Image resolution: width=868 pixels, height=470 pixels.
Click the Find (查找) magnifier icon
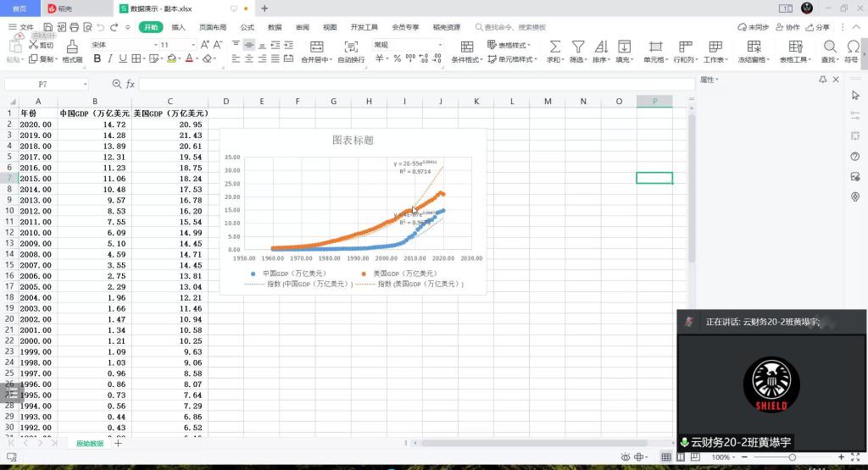830,47
